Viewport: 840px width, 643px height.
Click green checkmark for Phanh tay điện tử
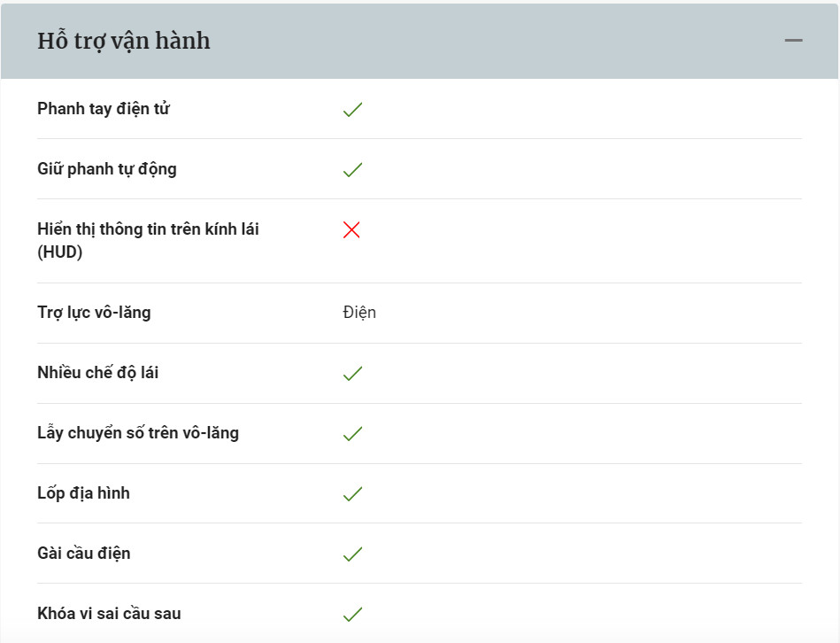coord(352,109)
